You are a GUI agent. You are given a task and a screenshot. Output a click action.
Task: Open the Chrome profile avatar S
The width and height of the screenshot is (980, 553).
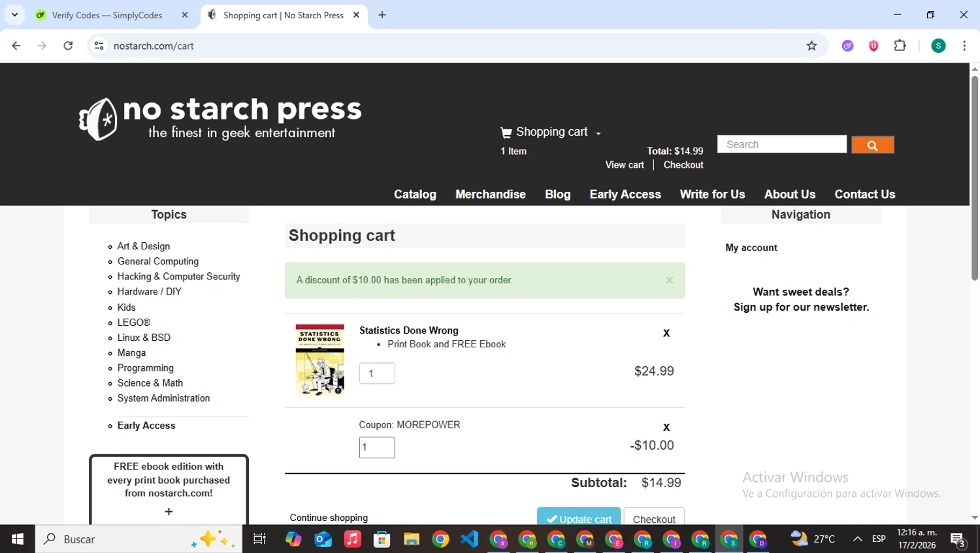(x=938, y=46)
